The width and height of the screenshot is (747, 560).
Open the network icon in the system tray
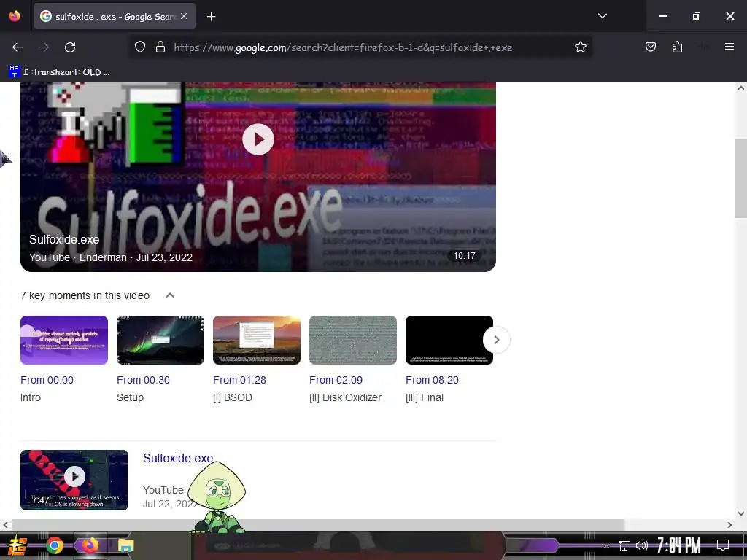click(624, 545)
